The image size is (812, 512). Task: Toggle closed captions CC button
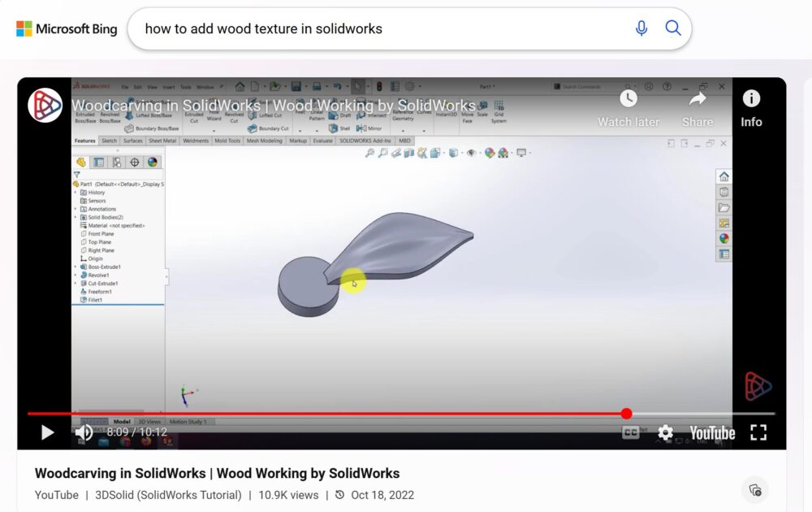[x=630, y=433]
